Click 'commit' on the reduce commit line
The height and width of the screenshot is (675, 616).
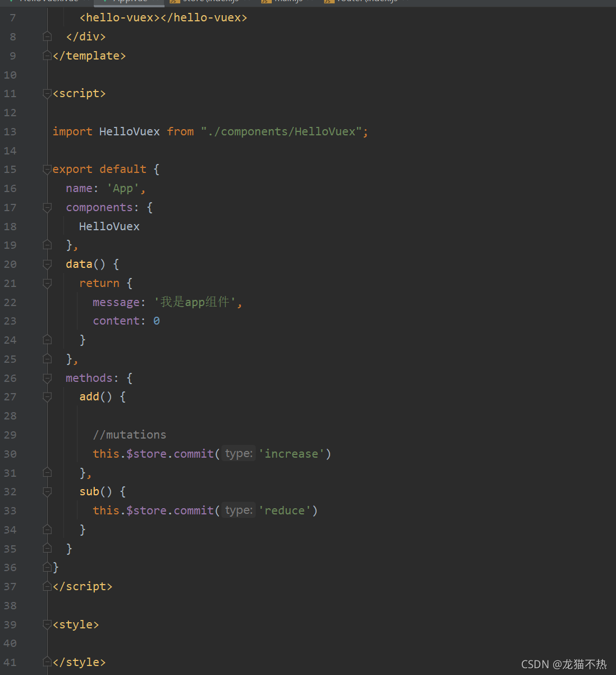[x=194, y=511]
